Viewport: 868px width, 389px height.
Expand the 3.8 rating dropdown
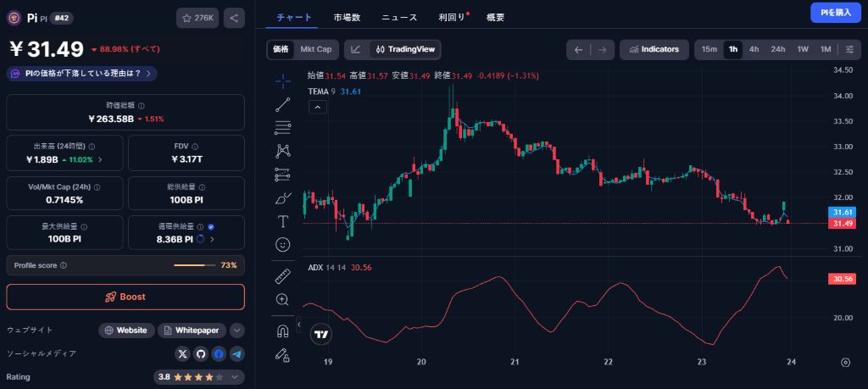[x=198, y=377]
